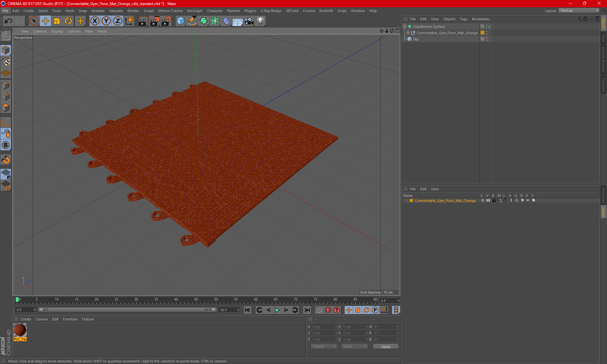Click the Apply button

(386, 347)
